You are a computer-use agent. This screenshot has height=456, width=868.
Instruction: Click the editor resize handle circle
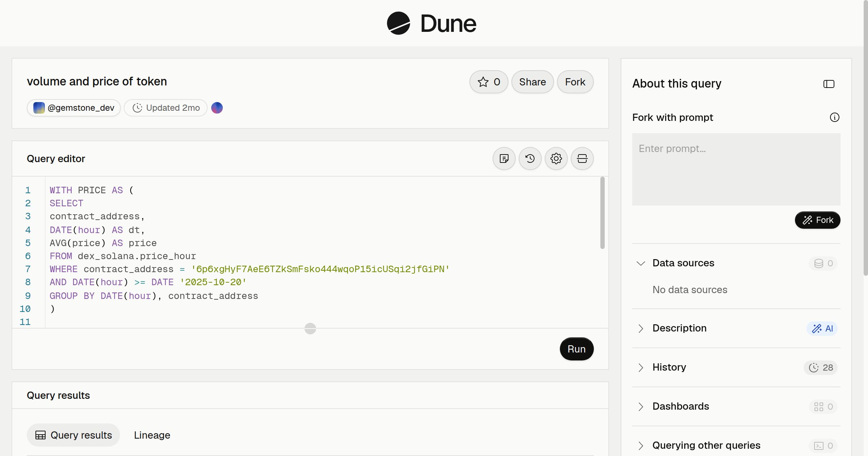coord(310,329)
